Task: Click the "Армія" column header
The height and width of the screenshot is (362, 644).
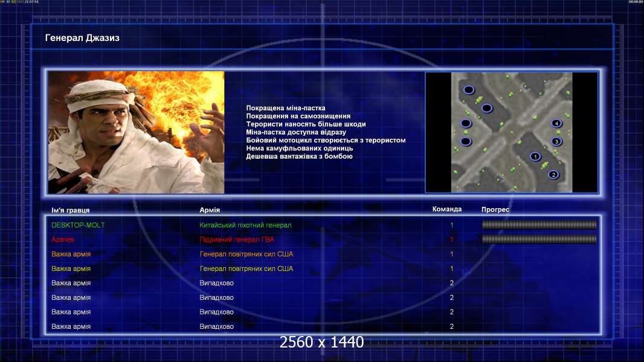Action: (210, 210)
